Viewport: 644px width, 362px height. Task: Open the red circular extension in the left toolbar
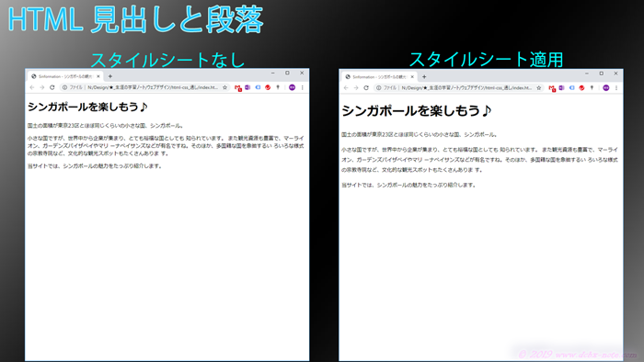click(268, 87)
